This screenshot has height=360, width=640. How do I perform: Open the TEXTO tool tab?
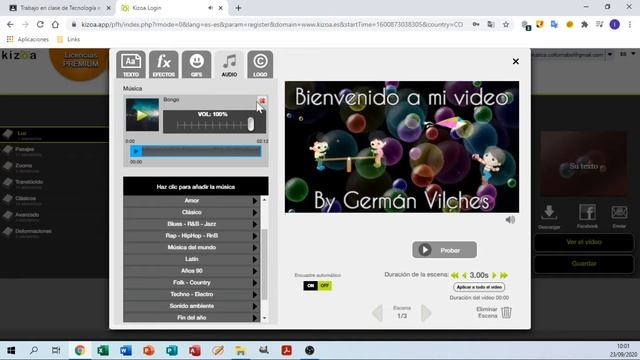131,64
